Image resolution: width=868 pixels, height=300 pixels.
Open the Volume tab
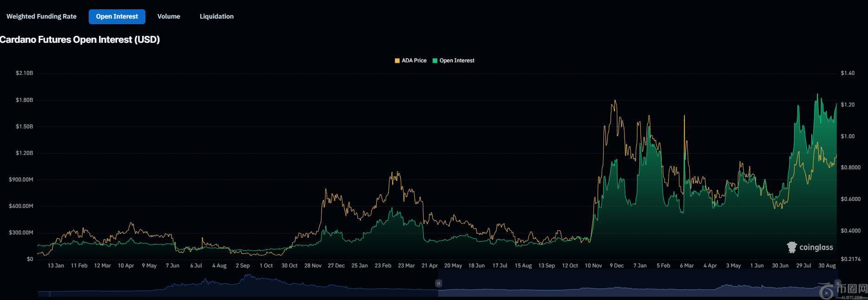pyautogui.click(x=169, y=16)
